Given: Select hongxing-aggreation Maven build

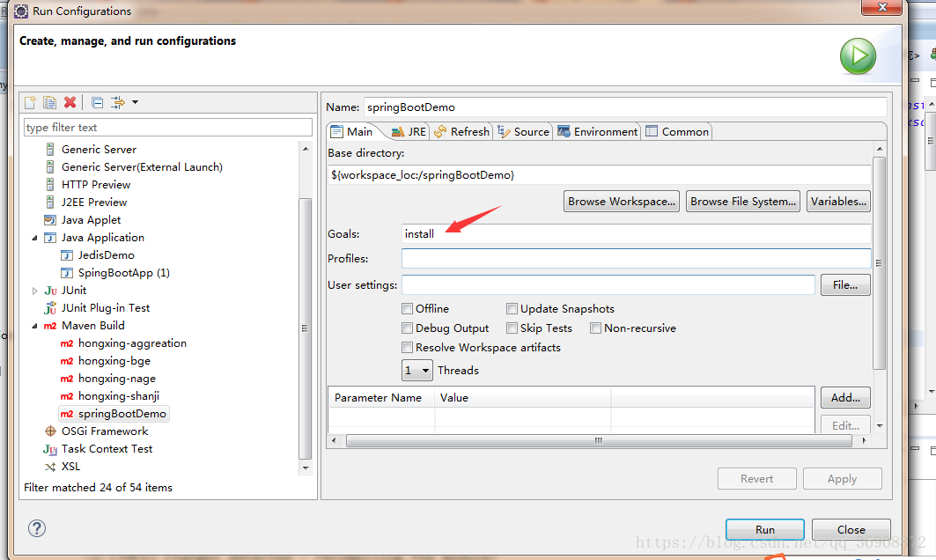Looking at the screenshot, I should tap(132, 343).
